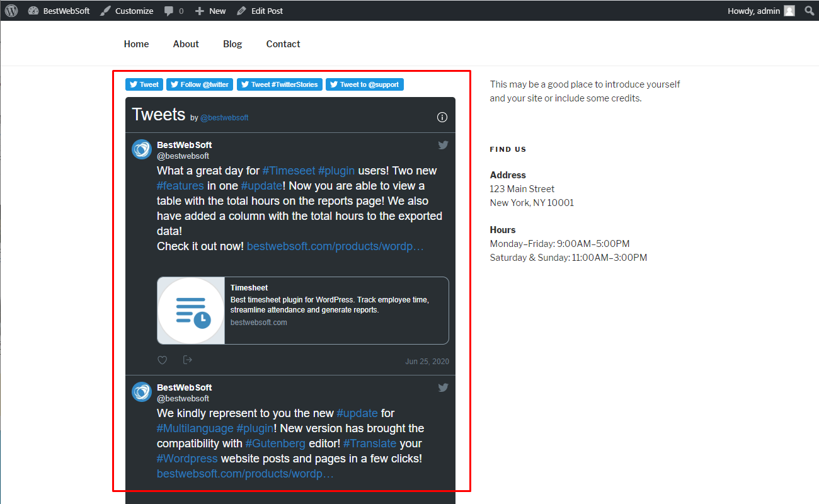Open @bestwebsoft handle on Multilanguage tweet
Image resolution: width=819 pixels, height=504 pixels.
coord(183,399)
